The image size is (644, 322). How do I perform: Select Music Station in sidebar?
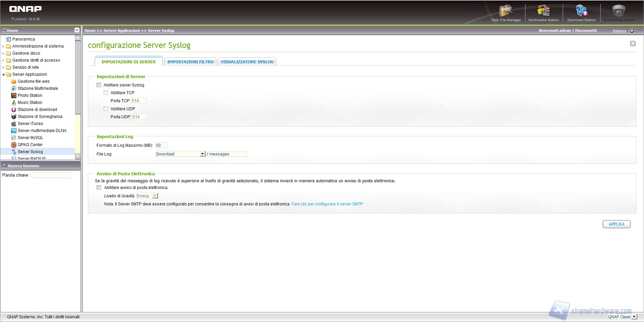30,103
